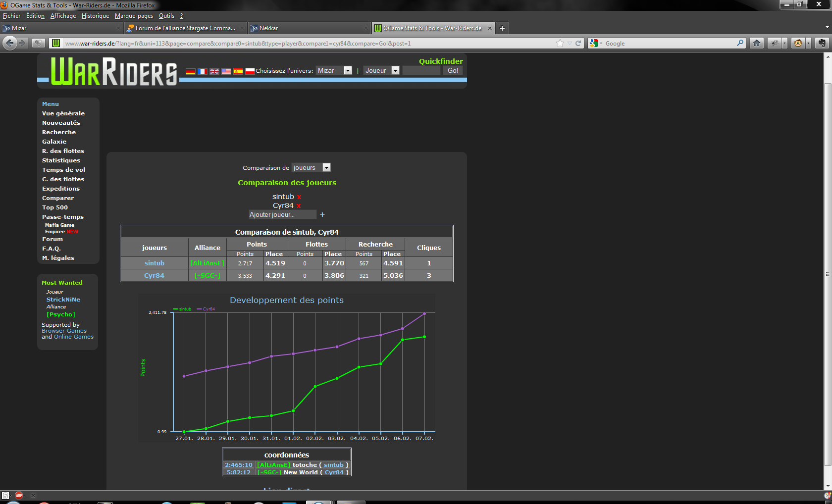Click the vertical page scrollbar
The image size is (832, 504).
pos(828,274)
